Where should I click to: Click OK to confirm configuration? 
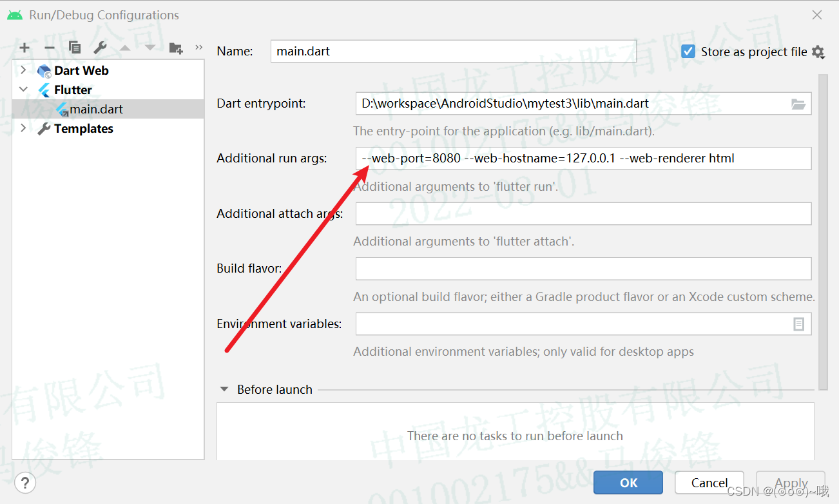click(628, 483)
